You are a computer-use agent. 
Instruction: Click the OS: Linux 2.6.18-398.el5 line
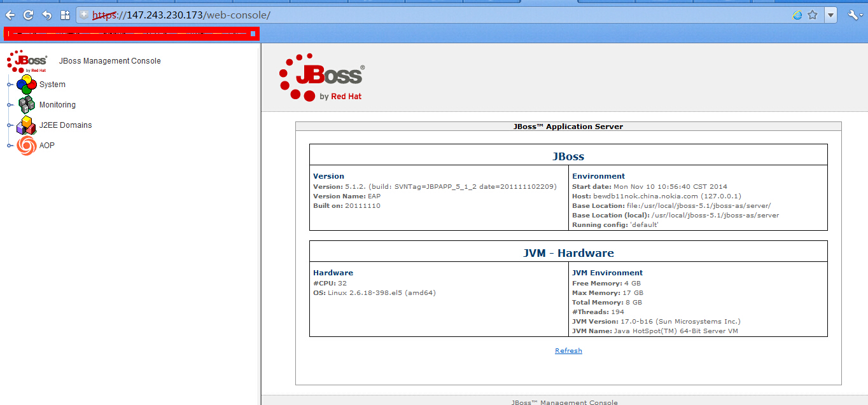tap(374, 293)
